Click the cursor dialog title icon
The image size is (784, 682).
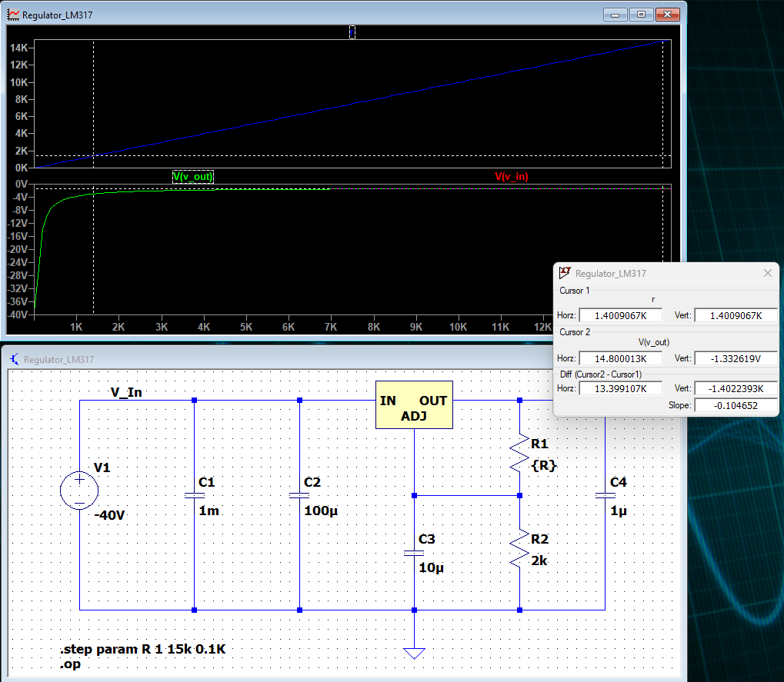565,273
